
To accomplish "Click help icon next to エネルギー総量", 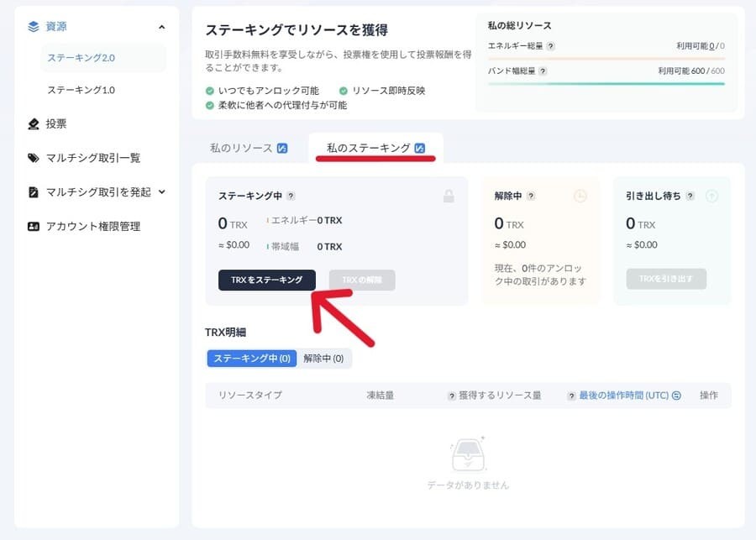I will (x=550, y=46).
